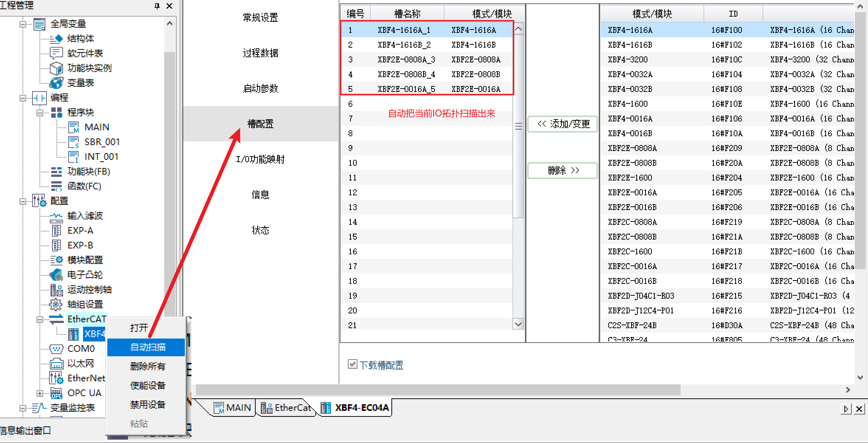Expand the OPC UA tree node

(40, 393)
